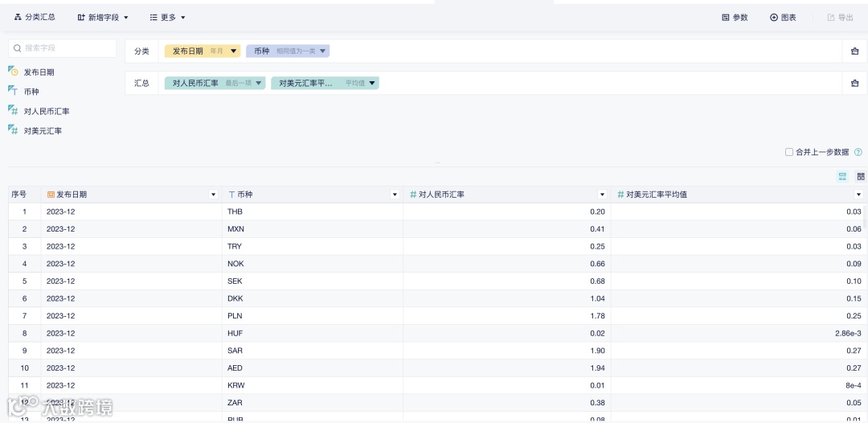
Task: Click the date type icon beside 发布日期 field
Action: coord(14,72)
